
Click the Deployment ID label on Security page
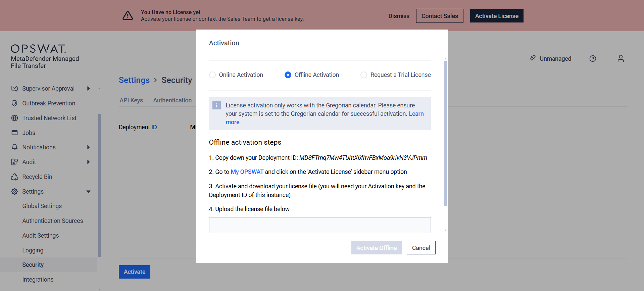pos(138,127)
